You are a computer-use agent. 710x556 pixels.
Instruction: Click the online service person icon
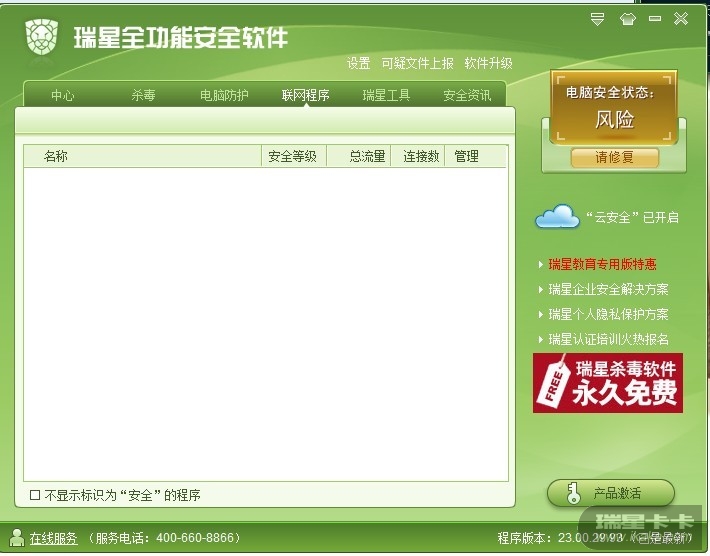pyautogui.click(x=17, y=537)
